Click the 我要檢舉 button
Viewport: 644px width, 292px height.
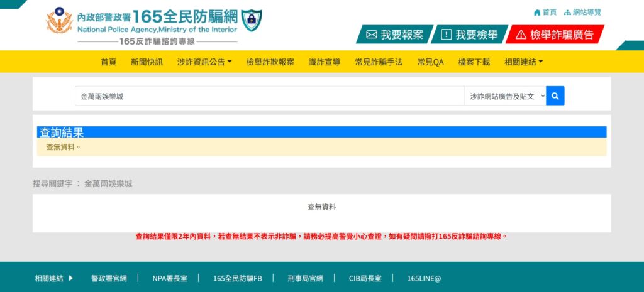469,35
